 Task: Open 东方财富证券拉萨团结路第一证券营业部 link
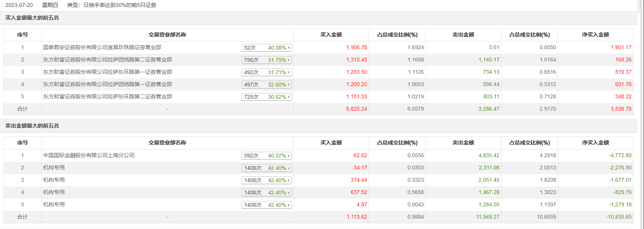[107, 84]
